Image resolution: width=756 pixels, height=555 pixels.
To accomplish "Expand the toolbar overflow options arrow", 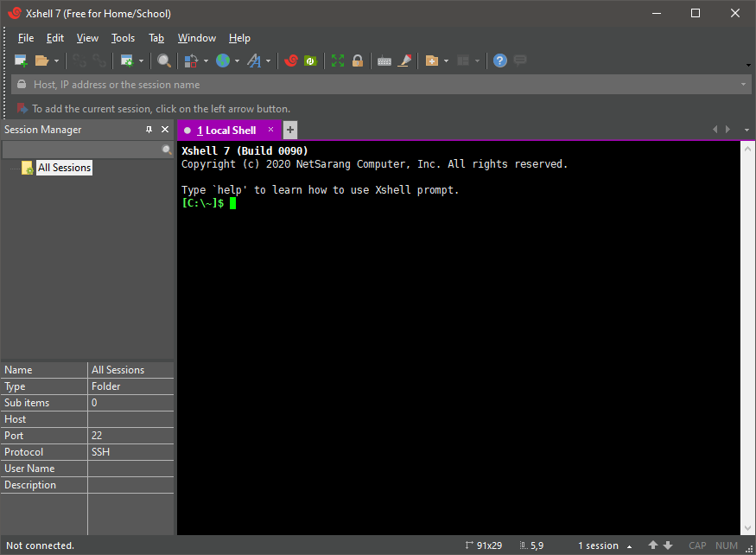I will 748,65.
